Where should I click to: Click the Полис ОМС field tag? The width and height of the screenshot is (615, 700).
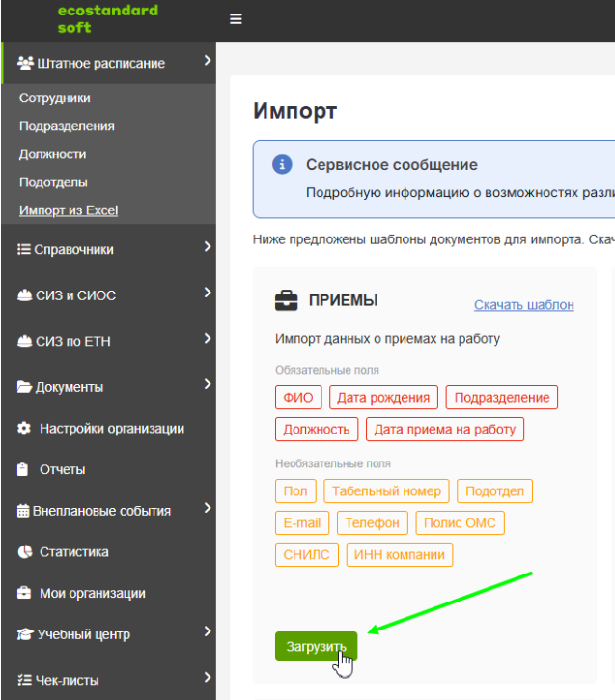coord(460,522)
